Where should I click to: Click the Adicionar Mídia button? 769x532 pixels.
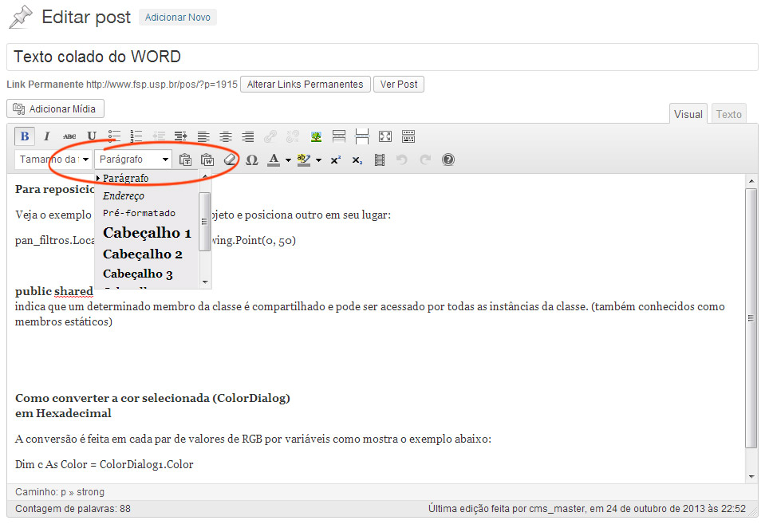pos(55,108)
